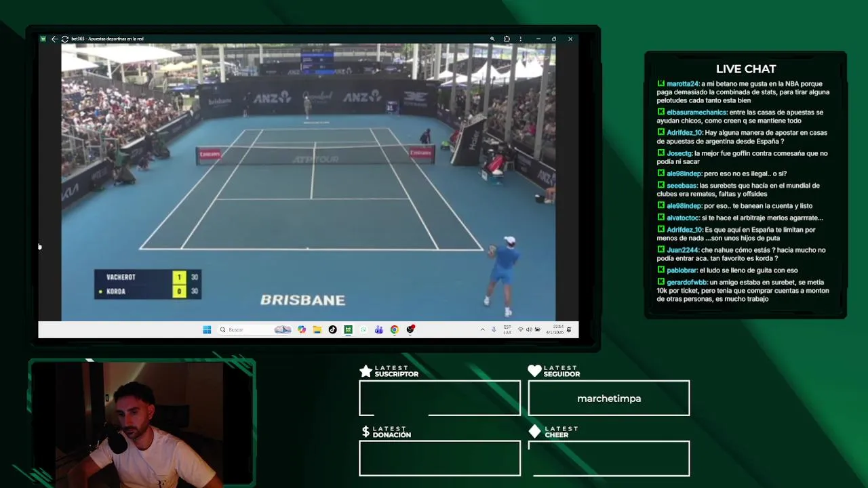Viewport: 868px width, 488px height.
Task: Click username gerardofwbb in chat
Action: click(687, 282)
